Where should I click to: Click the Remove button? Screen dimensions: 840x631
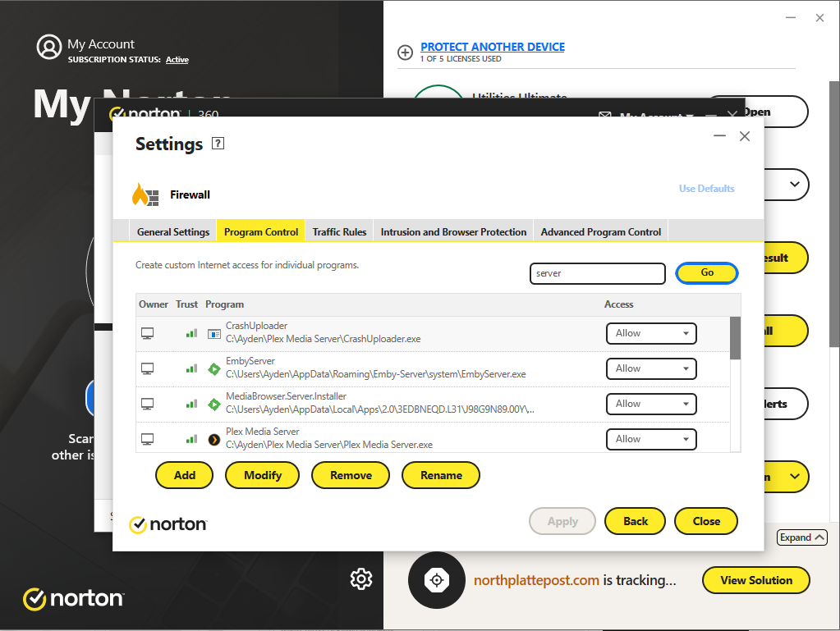[x=351, y=475]
